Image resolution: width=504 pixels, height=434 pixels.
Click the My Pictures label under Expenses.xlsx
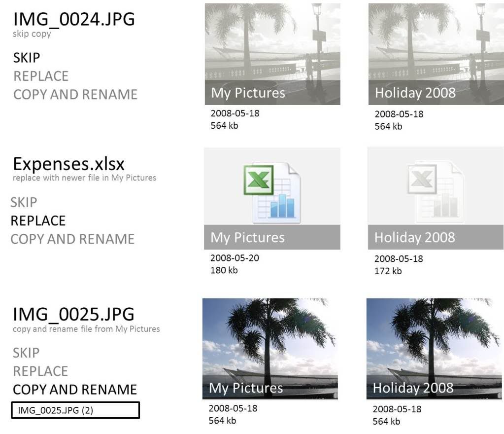pos(247,237)
